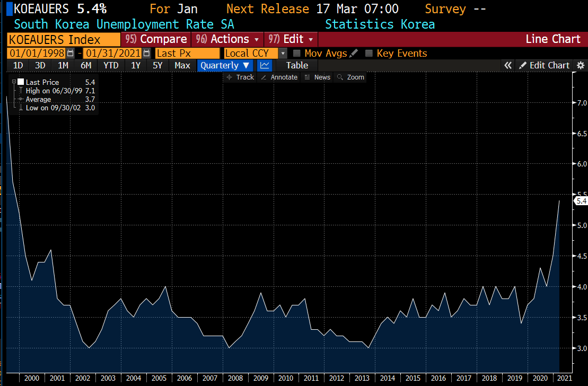Click the South Korea Unemployment Rate SA title
588x386 pixels.
(x=124, y=24)
